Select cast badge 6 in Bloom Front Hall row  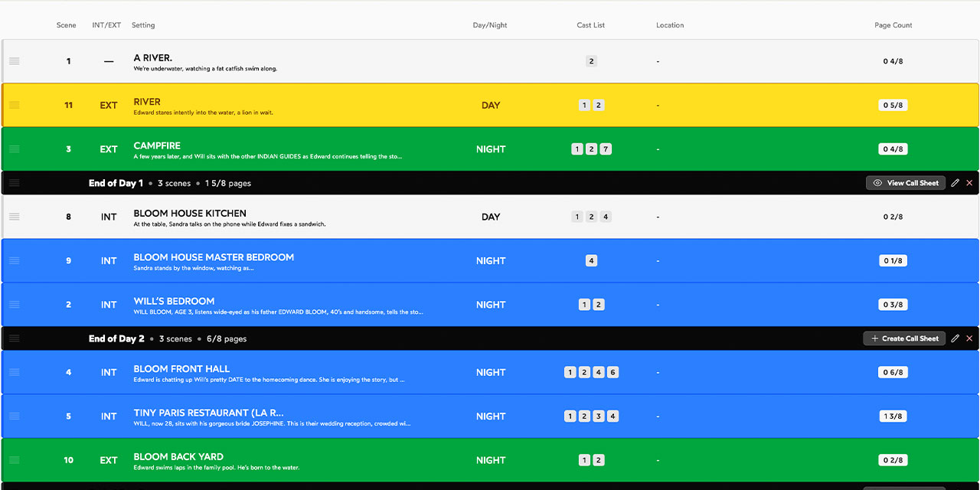pos(612,373)
